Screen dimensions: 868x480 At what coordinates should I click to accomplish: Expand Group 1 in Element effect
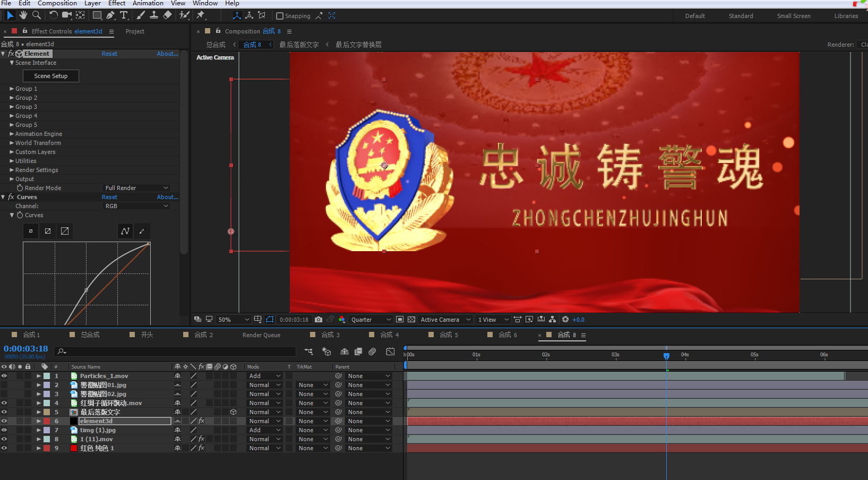coord(12,89)
